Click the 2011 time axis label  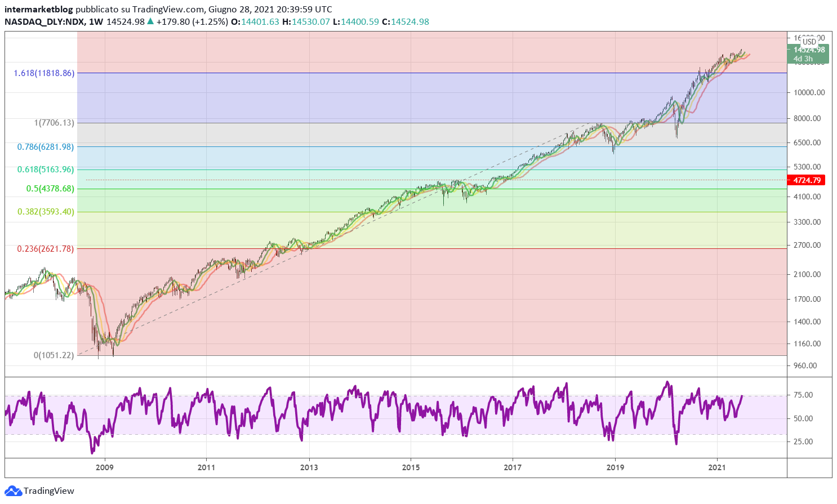click(207, 467)
